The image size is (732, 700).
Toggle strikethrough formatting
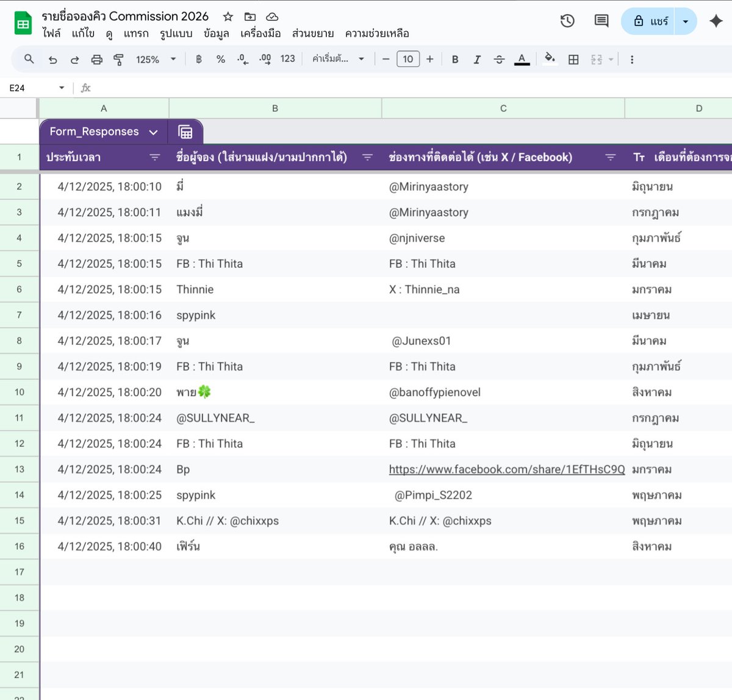point(499,59)
